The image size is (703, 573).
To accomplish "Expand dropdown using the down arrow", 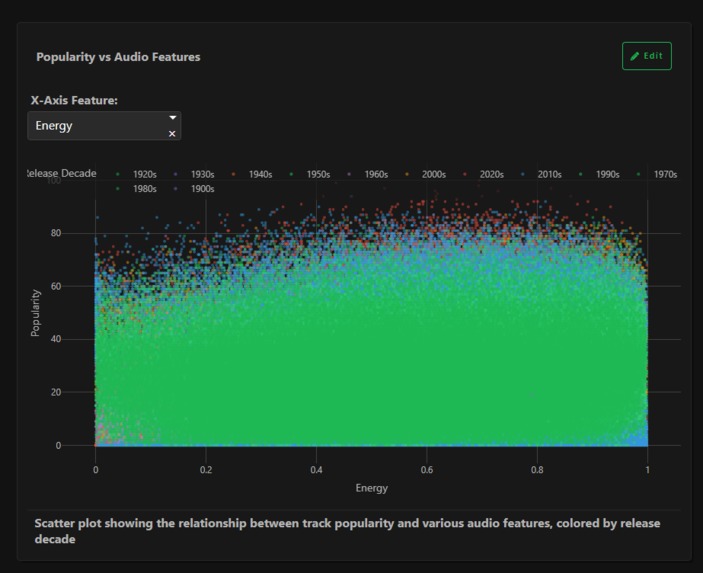I will point(172,117).
